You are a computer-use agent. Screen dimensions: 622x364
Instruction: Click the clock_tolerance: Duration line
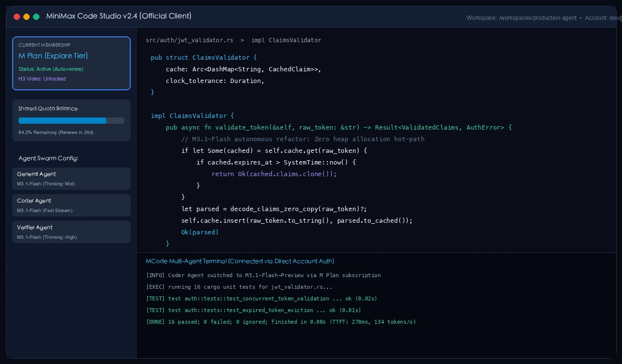[215, 81]
